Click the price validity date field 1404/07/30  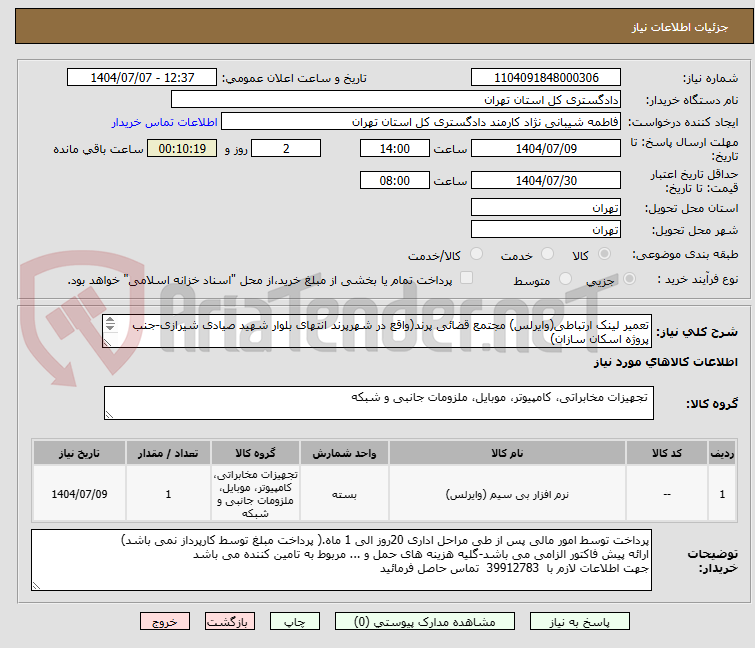tap(545, 180)
